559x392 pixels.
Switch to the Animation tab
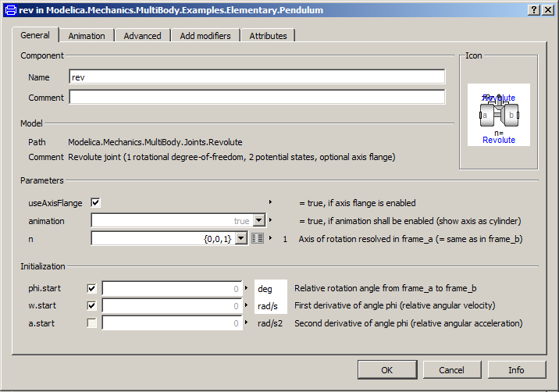[x=87, y=36]
